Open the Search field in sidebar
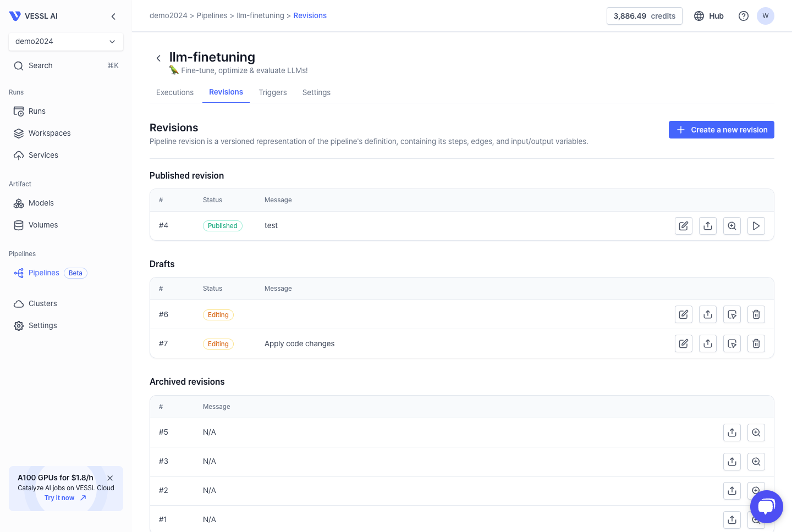792x532 pixels. coord(66,65)
